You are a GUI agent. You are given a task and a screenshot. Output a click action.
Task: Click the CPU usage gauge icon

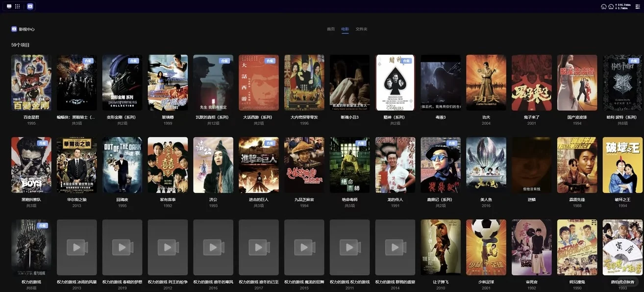[604, 6]
